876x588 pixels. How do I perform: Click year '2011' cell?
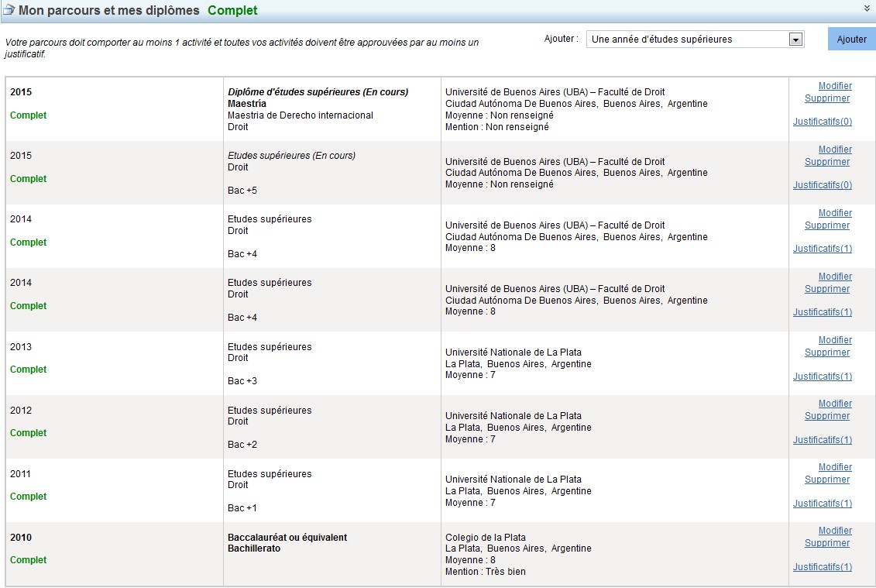pyautogui.click(x=20, y=474)
